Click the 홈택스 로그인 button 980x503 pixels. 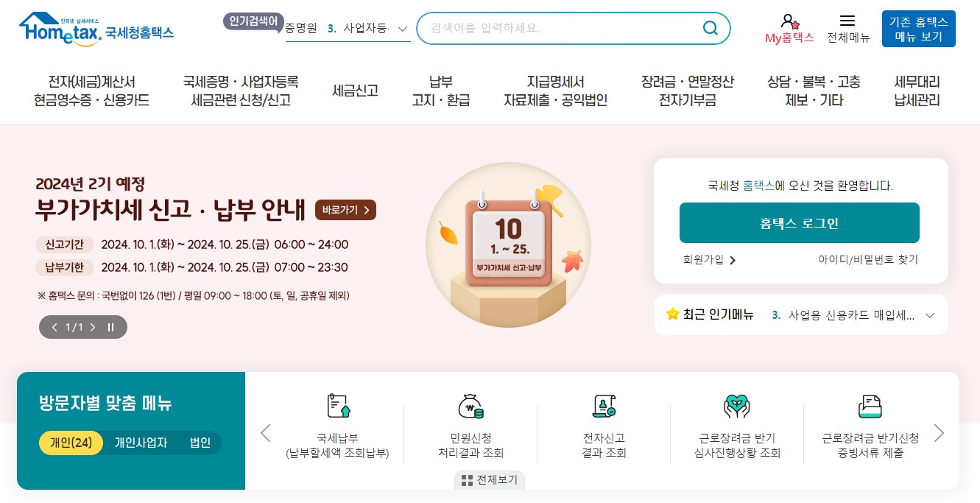[x=800, y=222]
